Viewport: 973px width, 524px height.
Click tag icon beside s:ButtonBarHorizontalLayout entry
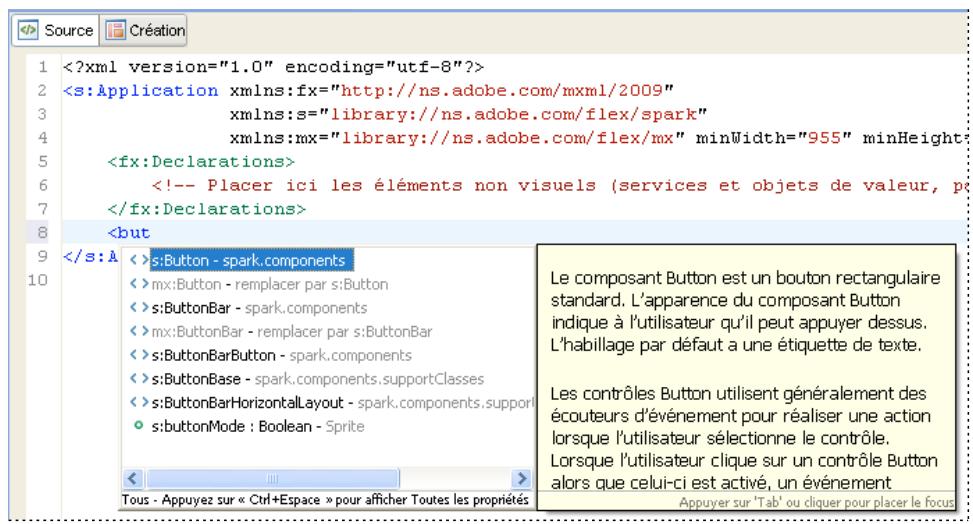(x=139, y=402)
